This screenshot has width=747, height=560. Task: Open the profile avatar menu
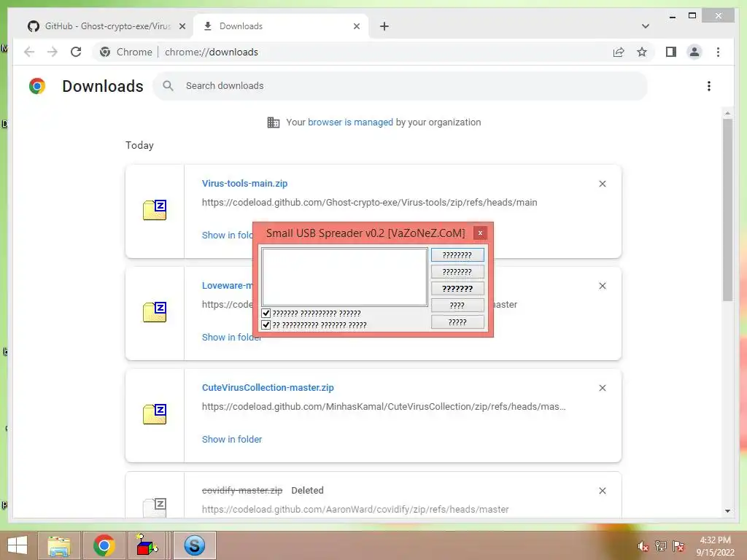pyautogui.click(x=694, y=52)
